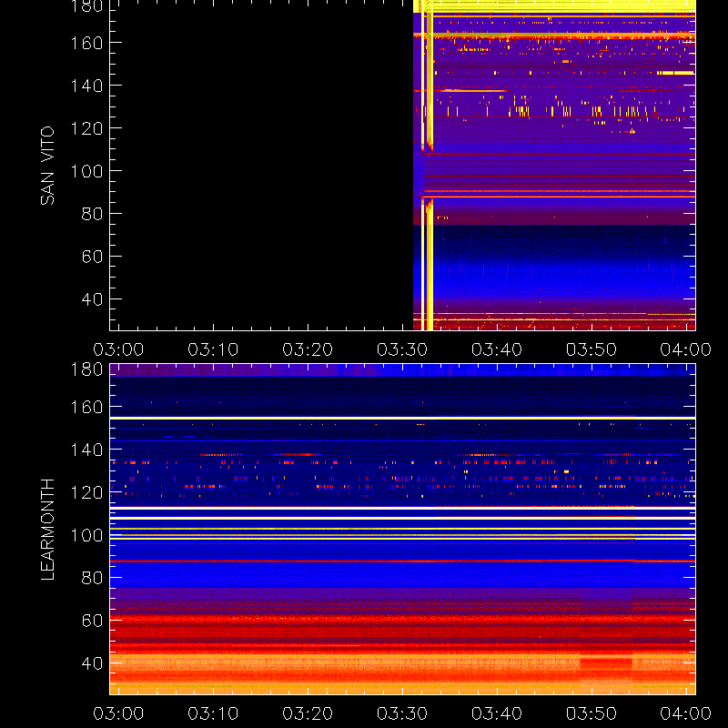Click the LEARMONTH axis title

47,530
